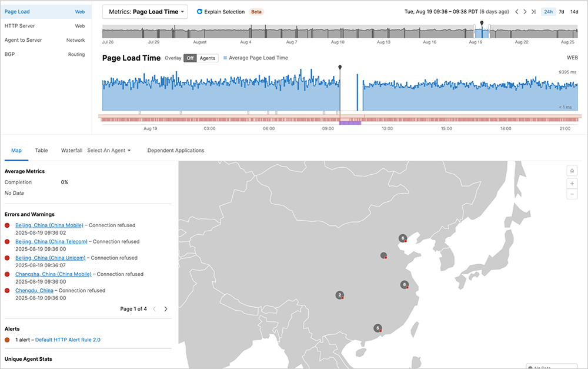This screenshot has height=369, width=588.
Task: Reset map view with the home icon
Action: [572, 170]
